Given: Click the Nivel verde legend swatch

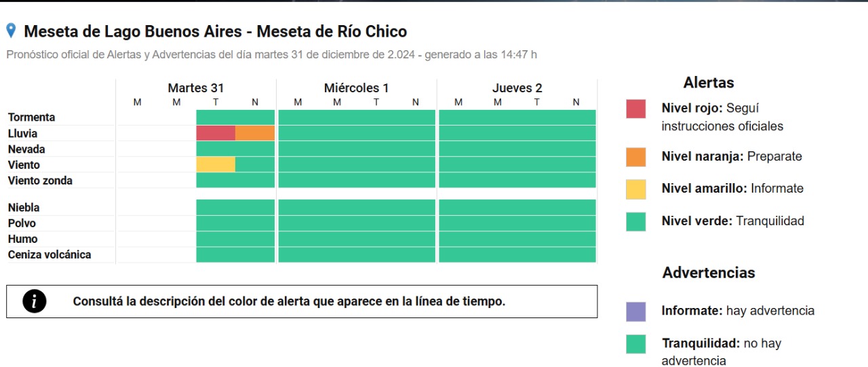Looking at the screenshot, I should 636,221.
